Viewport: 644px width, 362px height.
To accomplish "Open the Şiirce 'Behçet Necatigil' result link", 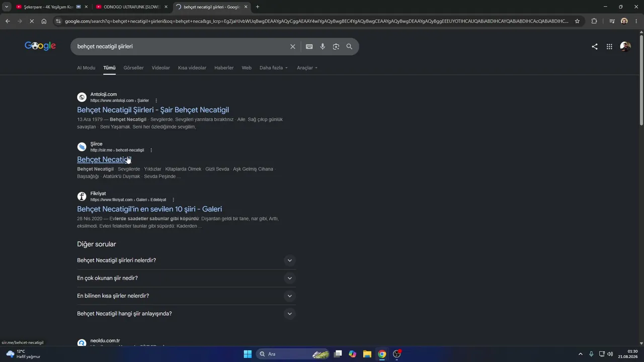I will 104,159.
